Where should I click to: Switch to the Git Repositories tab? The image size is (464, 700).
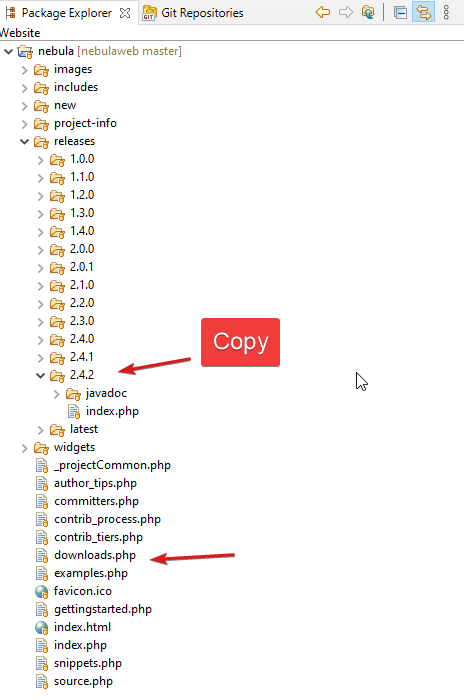tap(193, 13)
